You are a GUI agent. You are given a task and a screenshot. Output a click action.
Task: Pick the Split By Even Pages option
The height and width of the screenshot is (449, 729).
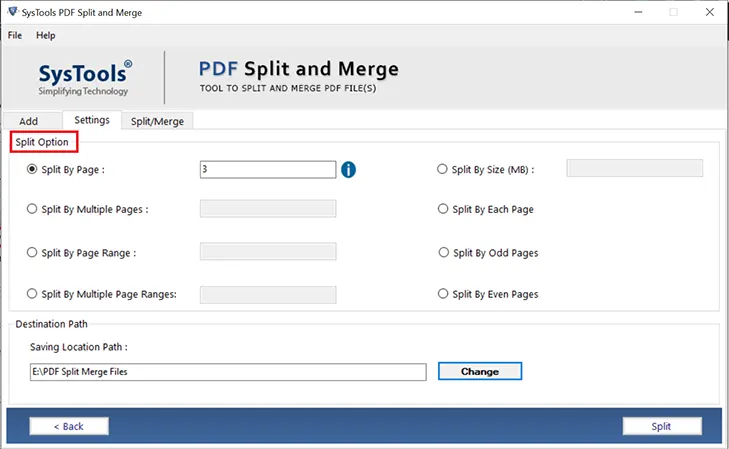pos(443,294)
